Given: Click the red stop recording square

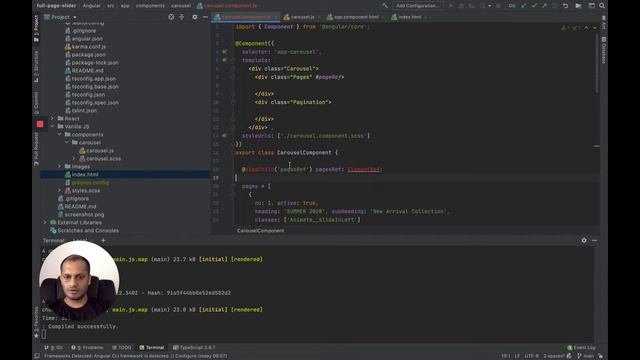Looking at the screenshot, I should click(40, 124).
